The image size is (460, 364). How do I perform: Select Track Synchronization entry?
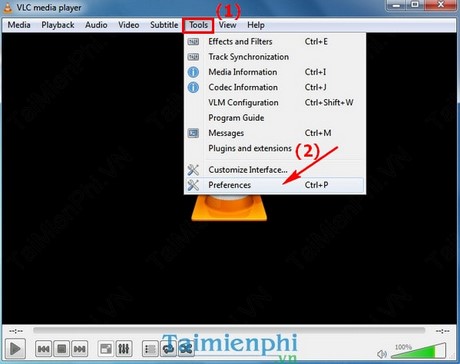coord(275,57)
